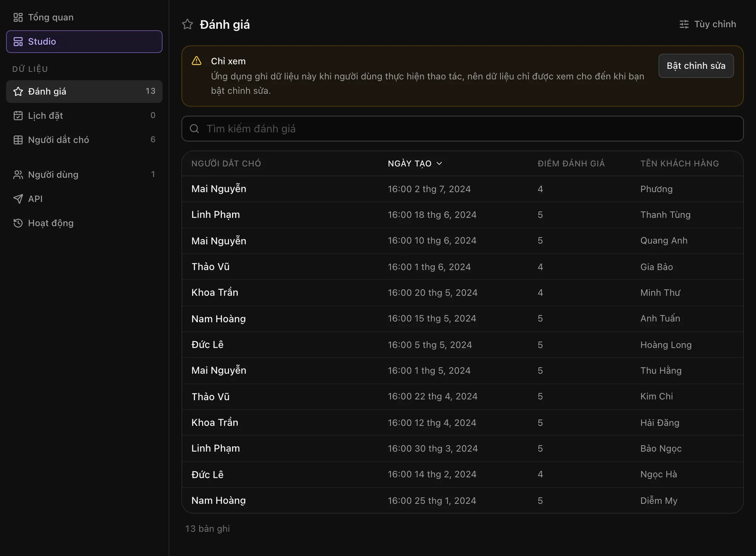Click customer name Bảo Ngọc
This screenshot has width=756, height=556.
pos(661,449)
